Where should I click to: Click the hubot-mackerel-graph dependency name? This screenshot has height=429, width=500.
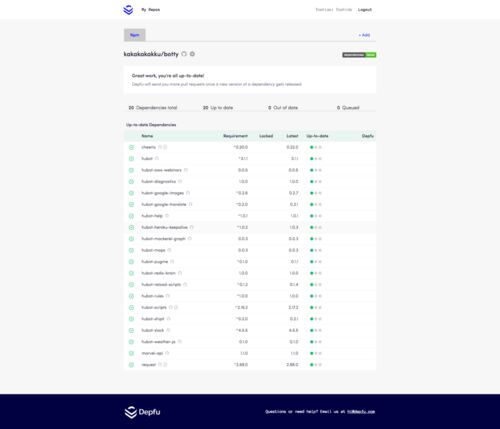(163, 239)
